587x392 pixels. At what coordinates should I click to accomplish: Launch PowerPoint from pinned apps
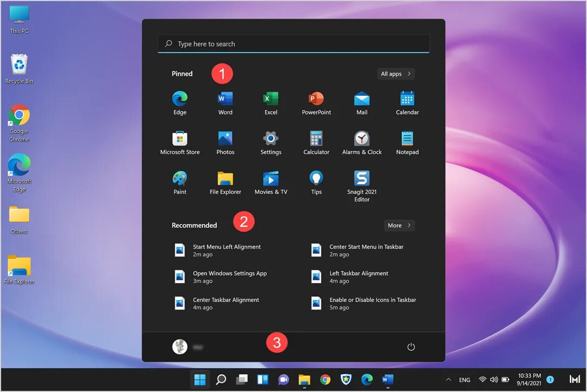[316, 103]
